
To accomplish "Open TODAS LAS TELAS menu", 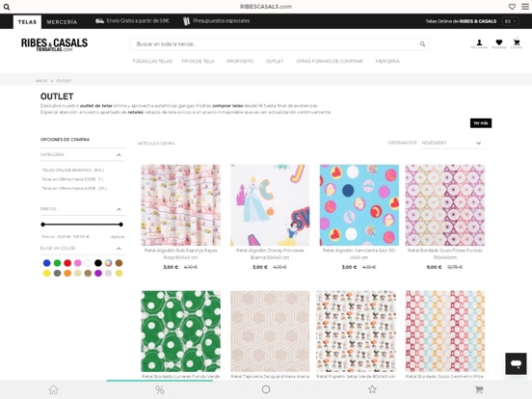I will [152, 61].
